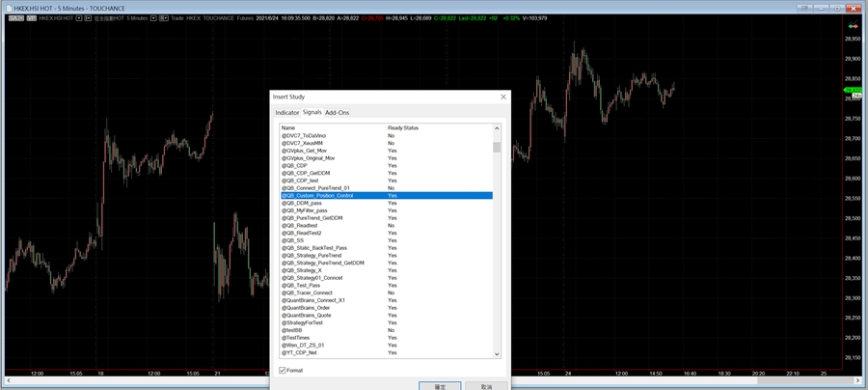Image resolution: width=868 pixels, height=390 pixels.
Task: Click the scroll down arrow in signals list
Action: click(498, 354)
